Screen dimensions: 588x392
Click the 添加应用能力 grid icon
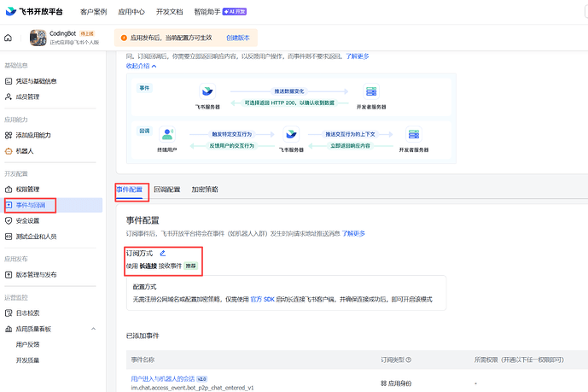[9, 135]
